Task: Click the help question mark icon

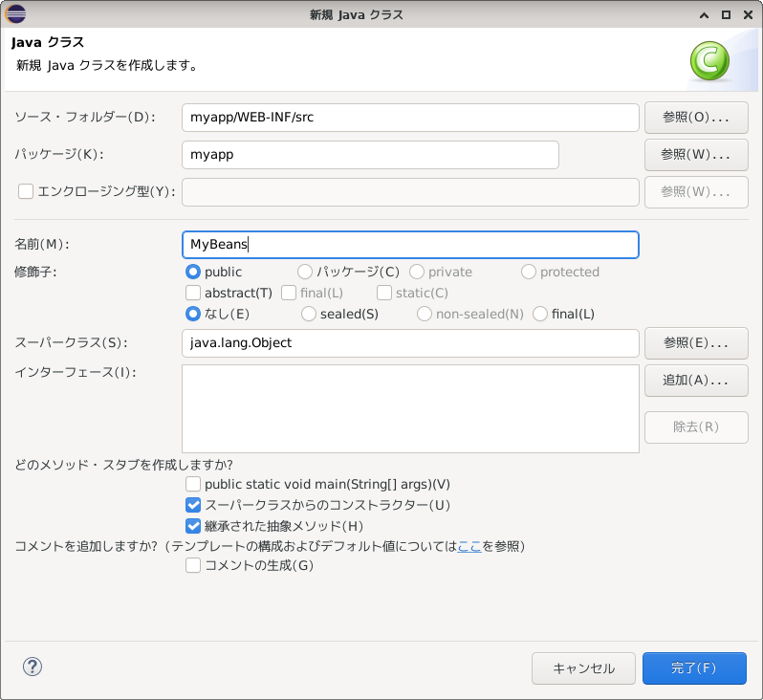Action: point(33,667)
